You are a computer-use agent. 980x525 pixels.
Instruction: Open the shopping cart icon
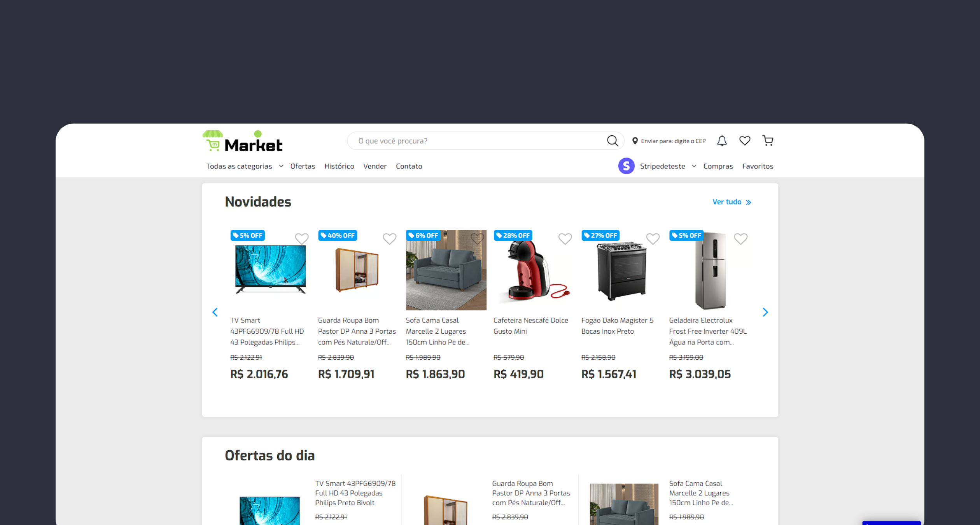(x=768, y=140)
